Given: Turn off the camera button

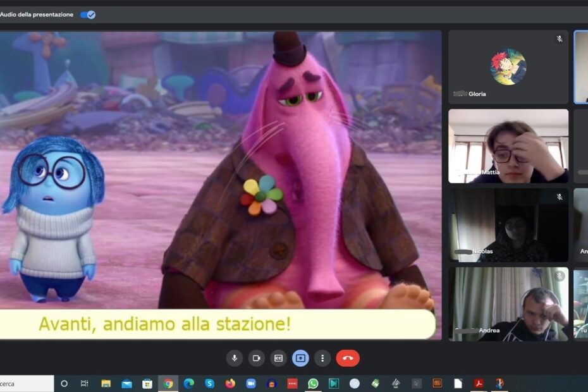Looking at the screenshot, I should [x=256, y=358].
